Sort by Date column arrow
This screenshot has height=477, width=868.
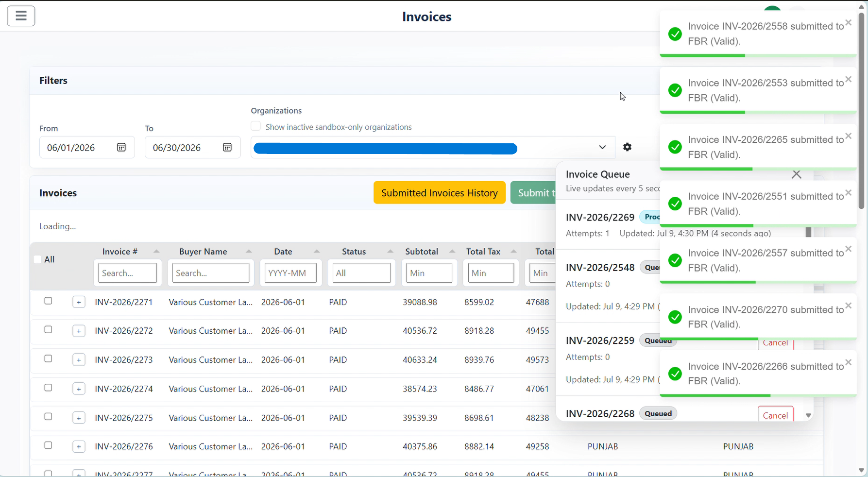(x=317, y=251)
